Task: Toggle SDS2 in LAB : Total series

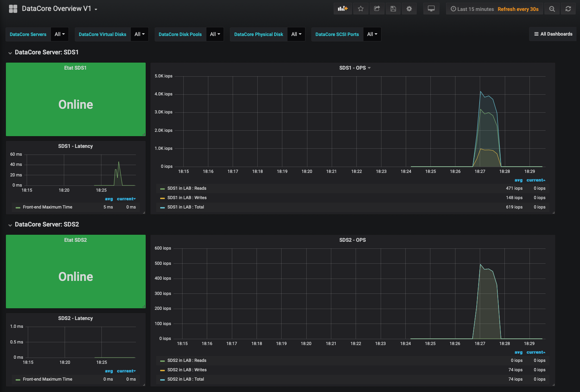Action: 185,379
